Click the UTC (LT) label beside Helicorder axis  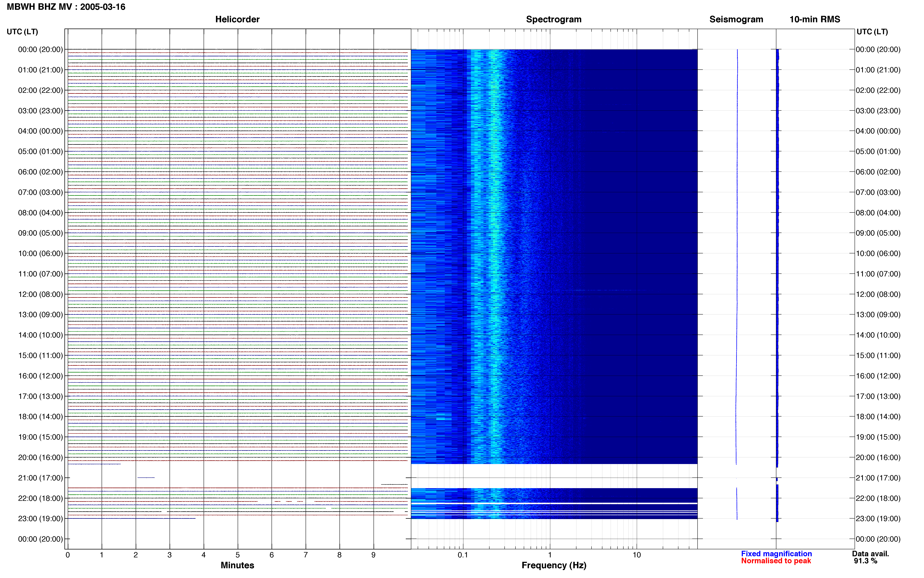(22, 32)
